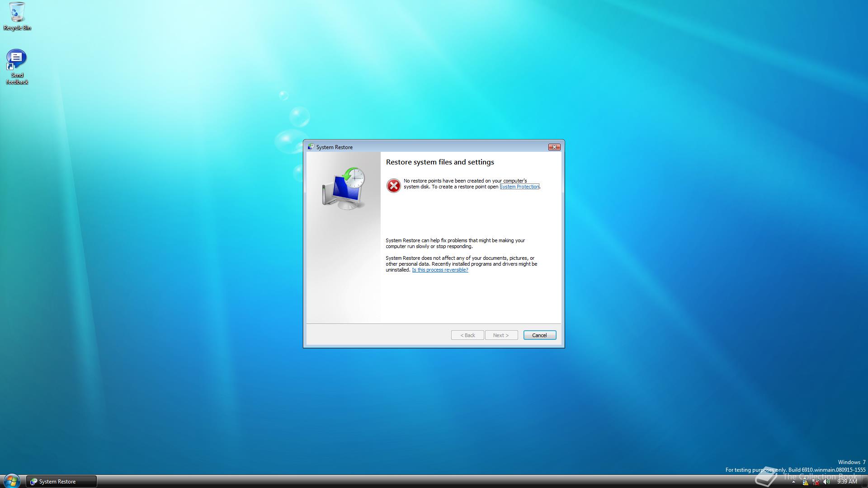This screenshot has width=868, height=488.
Task: Open the network connection tray icon
Action: click(816, 482)
